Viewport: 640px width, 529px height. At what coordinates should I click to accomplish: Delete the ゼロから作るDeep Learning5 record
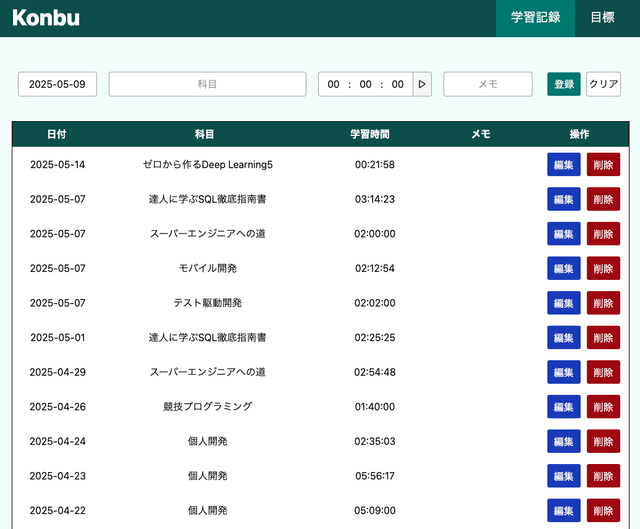(x=603, y=164)
